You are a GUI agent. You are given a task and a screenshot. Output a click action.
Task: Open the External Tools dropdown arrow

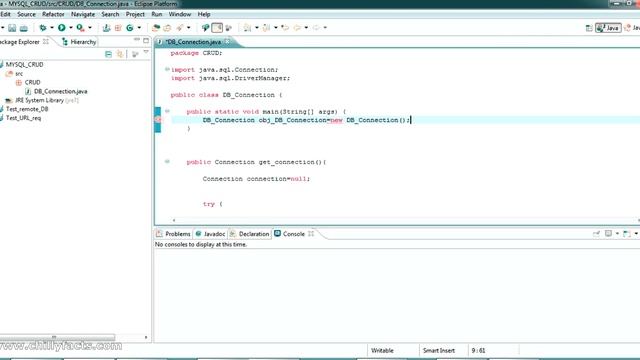click(x=90, y=28)
